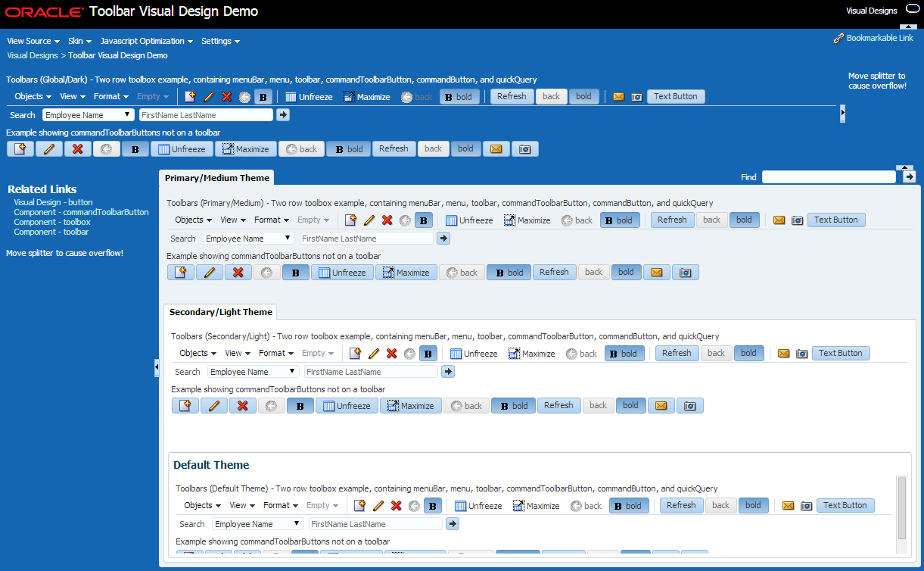Open 'Component - toolbox' related link
This screenshot has height=571, width=924.
pos(52,223)
